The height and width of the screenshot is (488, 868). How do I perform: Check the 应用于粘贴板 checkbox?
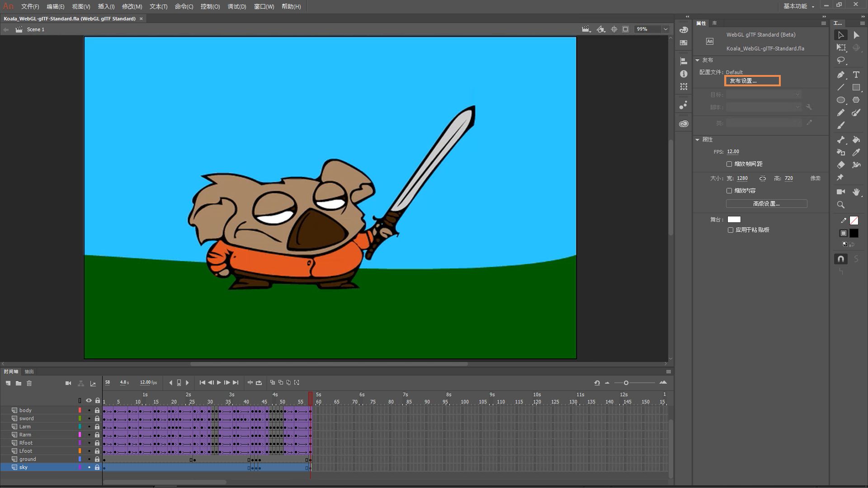[x=730, y=230]
